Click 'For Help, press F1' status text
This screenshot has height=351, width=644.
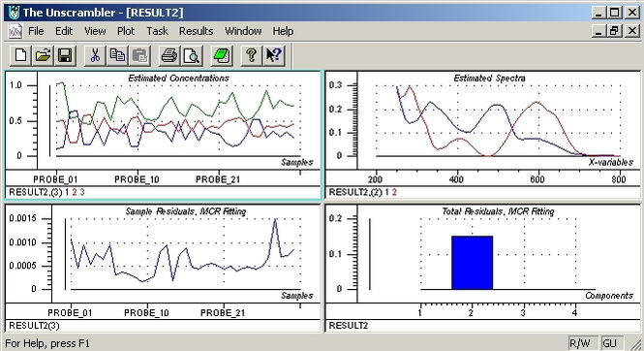[47, 343]
